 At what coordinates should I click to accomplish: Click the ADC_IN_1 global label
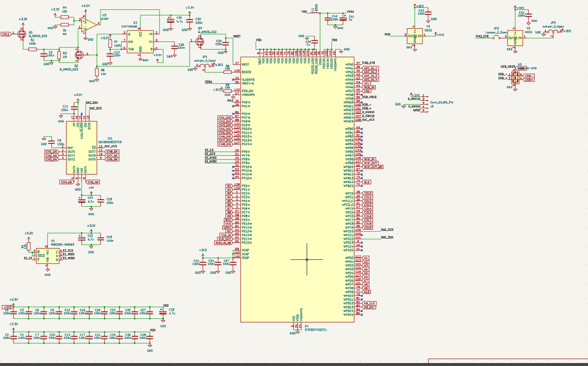[x=371, y=68]
